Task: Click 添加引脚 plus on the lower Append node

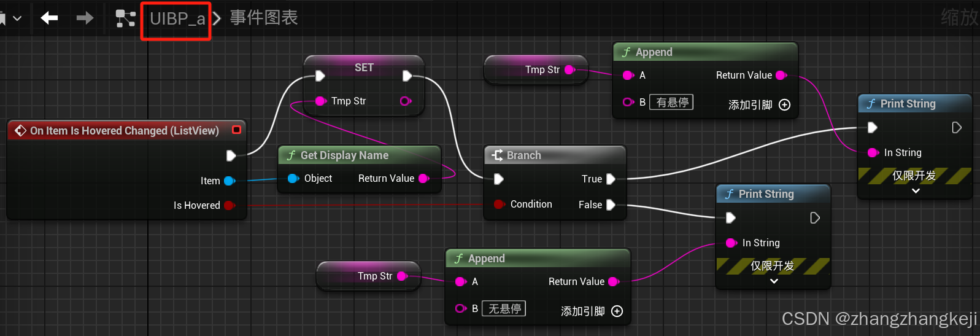Action: (617, 311)
